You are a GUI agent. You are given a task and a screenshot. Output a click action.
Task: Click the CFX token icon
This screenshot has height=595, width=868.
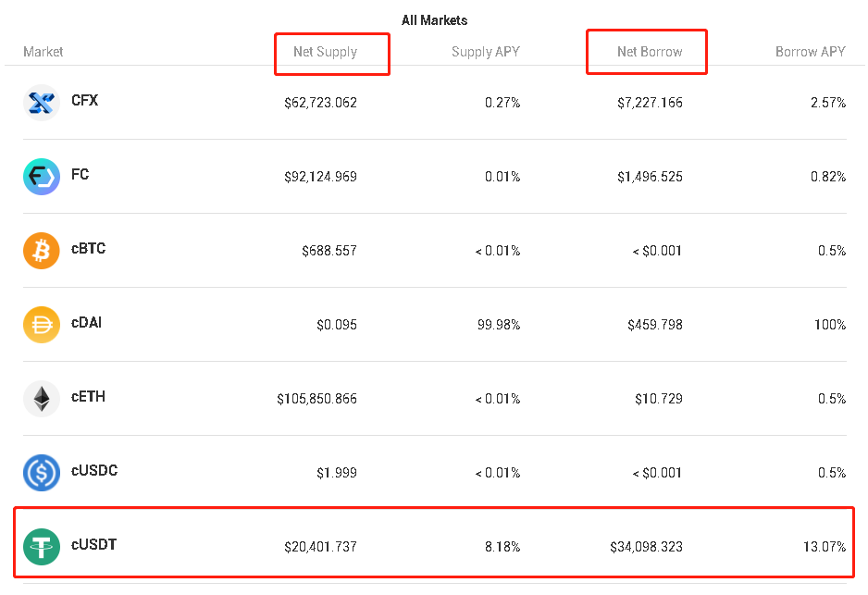point(42,103)
